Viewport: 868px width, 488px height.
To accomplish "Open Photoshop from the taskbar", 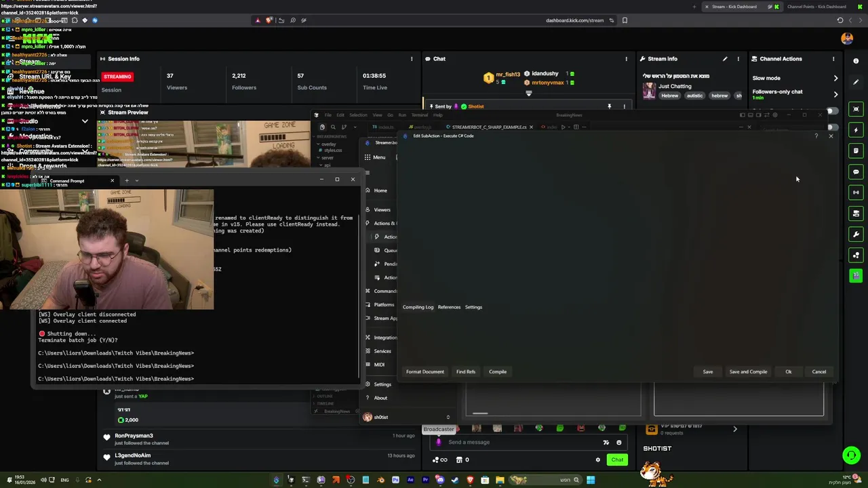I will pyautogui.click(x=395, y=481).
